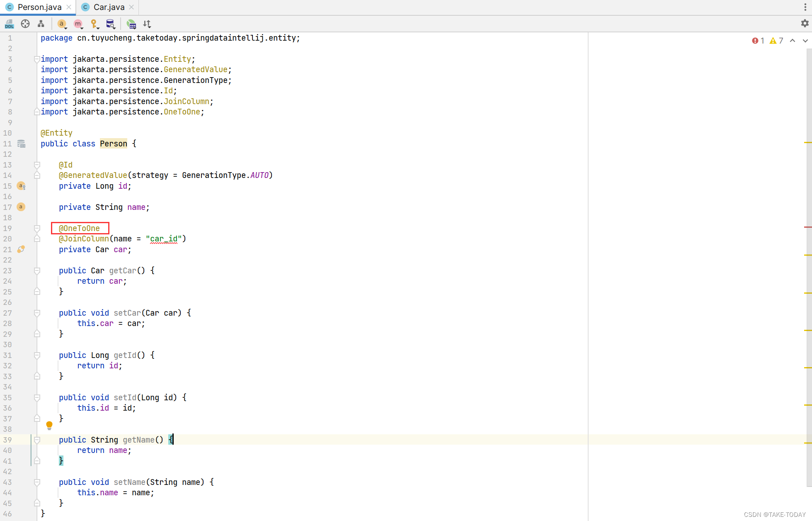The width and height of the screenshot is (812, 521).
Task: Open the pink 'm' toolbar dropdown
Action: coord(78,24)
